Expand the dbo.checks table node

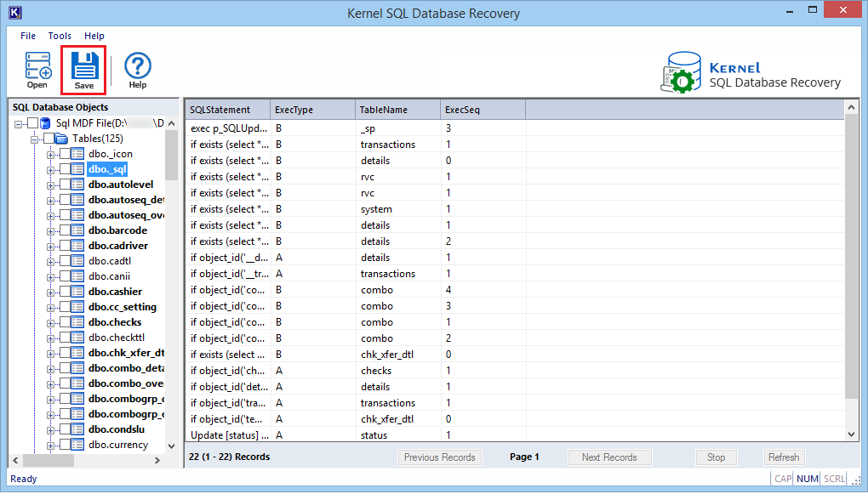(51, 323)
